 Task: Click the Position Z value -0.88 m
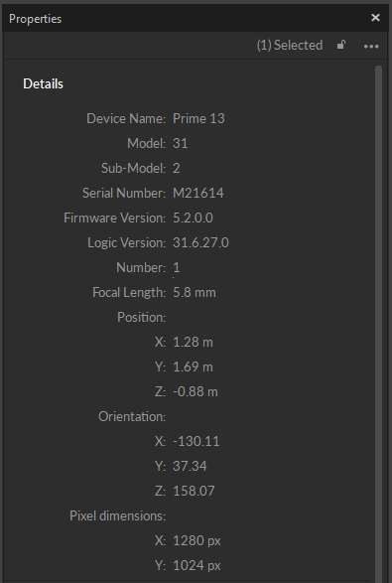(196, 392)
